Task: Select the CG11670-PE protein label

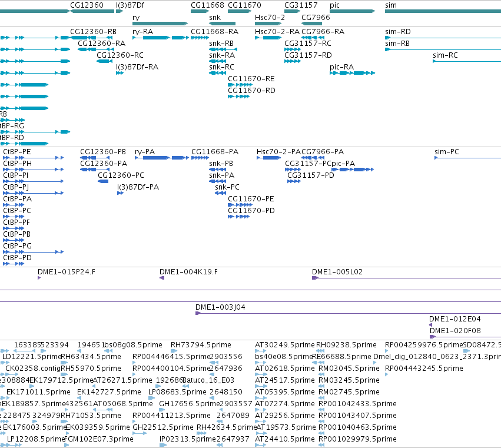Action: coord(251,199)
